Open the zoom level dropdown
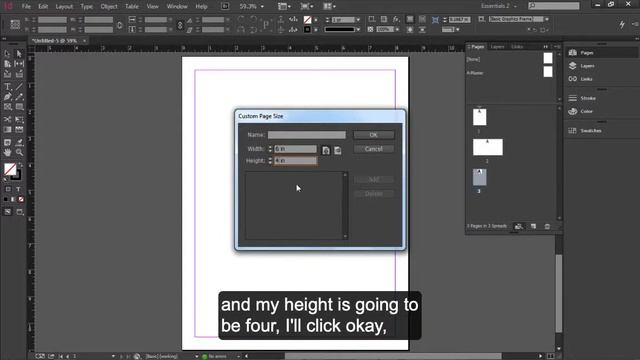This screenshot has height=360, width=640. click(262, 7)
